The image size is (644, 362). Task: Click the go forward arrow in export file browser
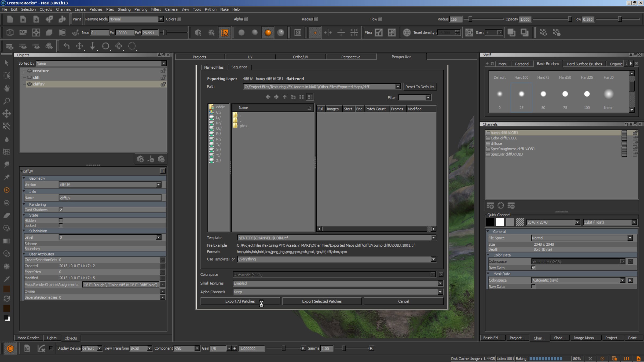pos(276,97)
